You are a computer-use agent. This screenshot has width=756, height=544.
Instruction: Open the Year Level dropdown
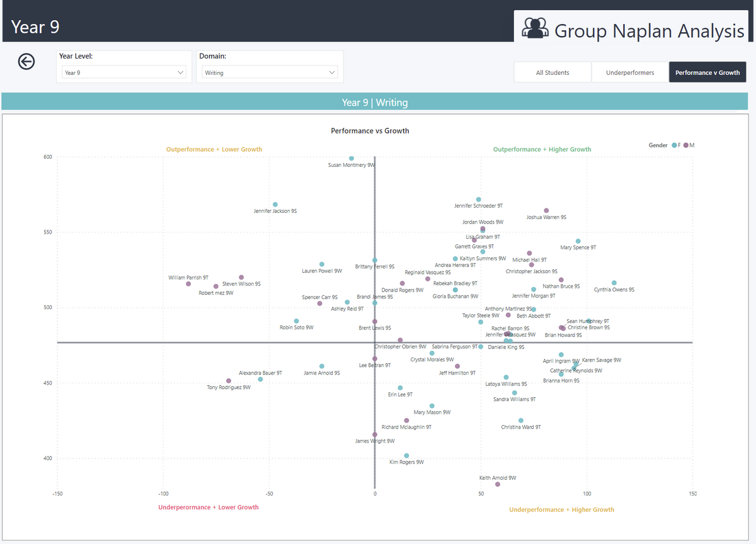tap(123, 72)
